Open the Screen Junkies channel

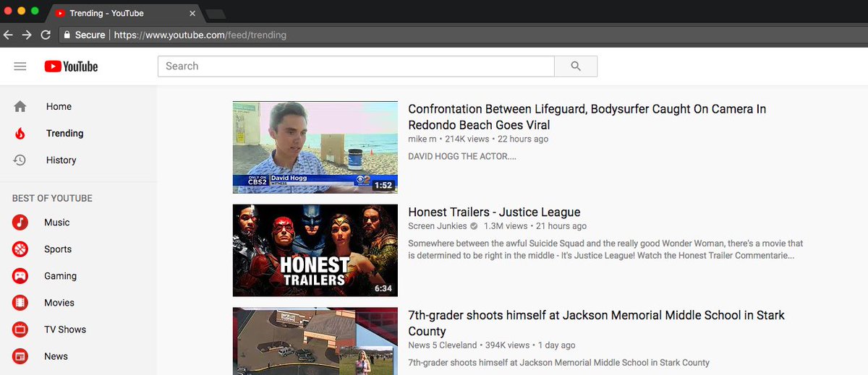click(x=438, y=226)
